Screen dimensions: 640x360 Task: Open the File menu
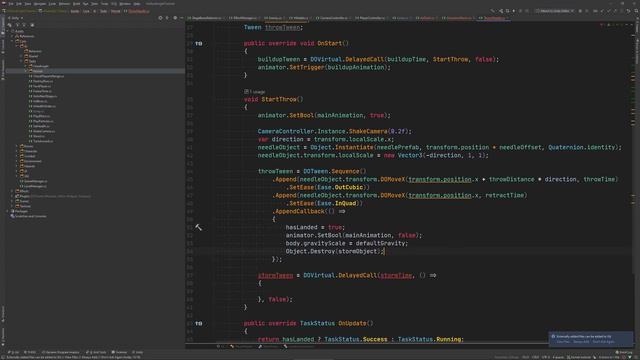[11, 4]
